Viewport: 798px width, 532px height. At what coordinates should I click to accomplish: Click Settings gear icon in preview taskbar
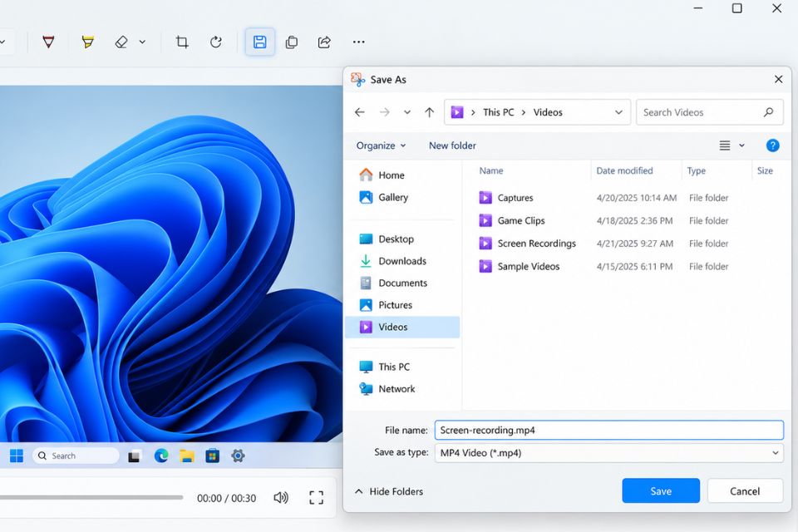click(x=238, y=456)
